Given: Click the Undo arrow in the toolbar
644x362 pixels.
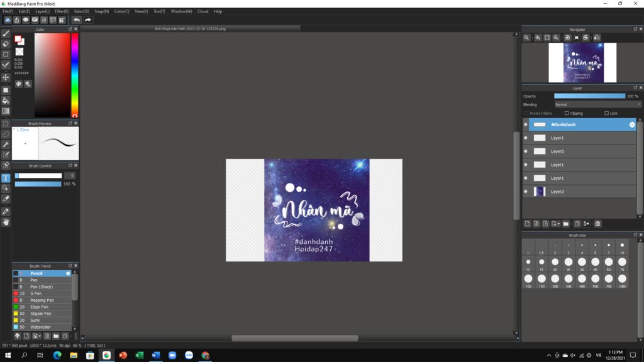Looking at the screenshot, I should coord(77,19).
